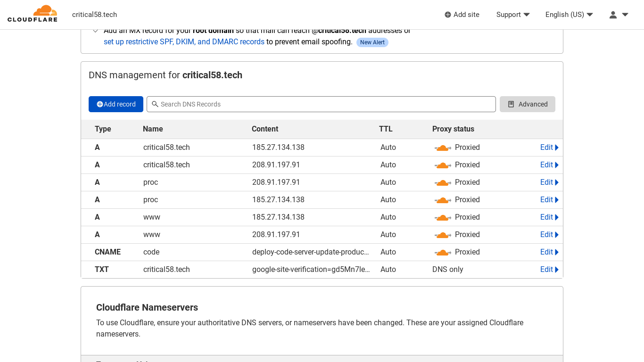This screenshot has height=362, width=644.
Task: Open the account dropdown arrow
Action: [x=625, y=15]
